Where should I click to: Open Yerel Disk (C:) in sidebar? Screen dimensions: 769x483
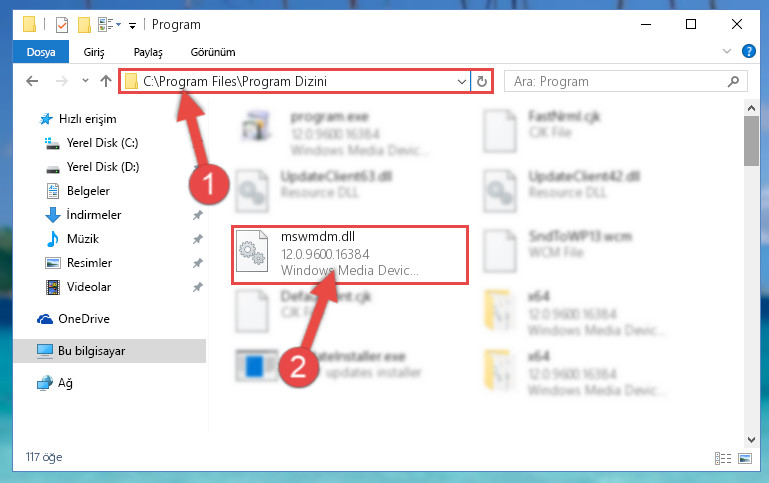tap(102, 143)
